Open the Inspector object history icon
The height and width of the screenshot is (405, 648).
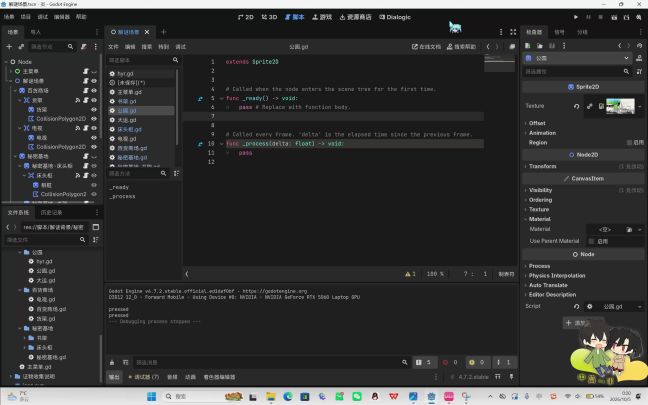tap(639, 45)
